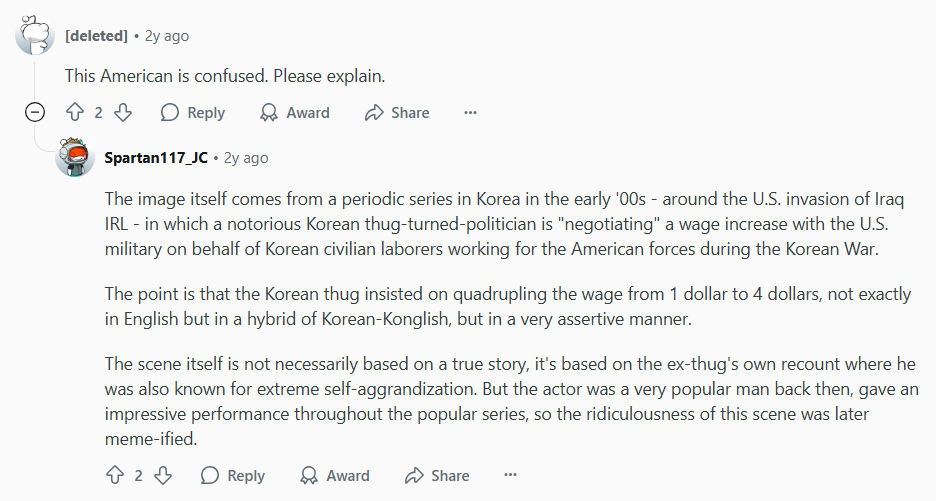
Task: Downvote Spartan117_JC's reply
Action: 163,475
